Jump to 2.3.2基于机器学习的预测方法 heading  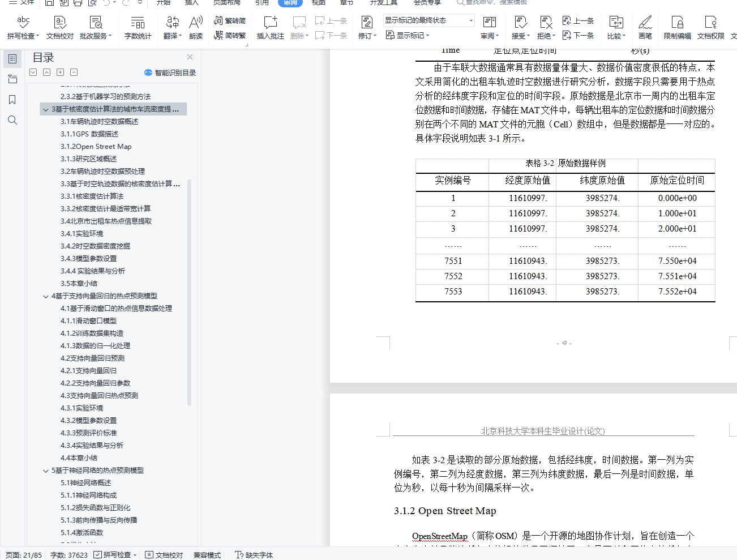pyautogui.click(x=105, y=97)
